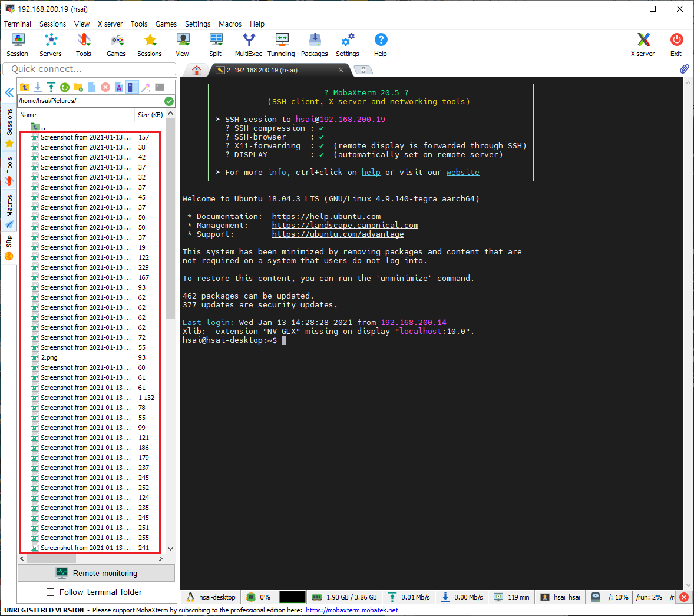Click the open terminal here icon

point(160,87)
